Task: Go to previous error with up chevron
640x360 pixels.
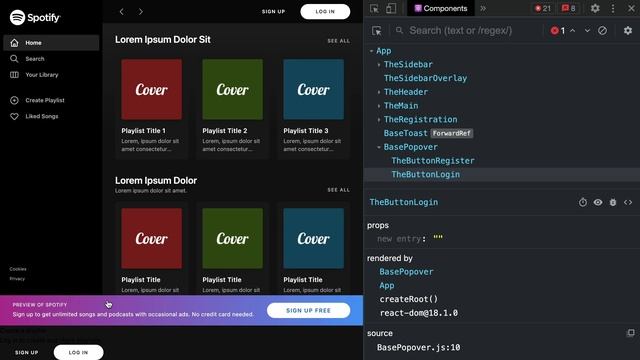Action: (573, 31)
